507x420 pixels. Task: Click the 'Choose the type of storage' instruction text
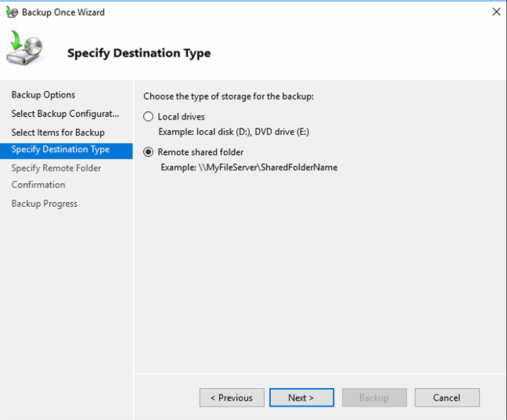coord(228,96)
